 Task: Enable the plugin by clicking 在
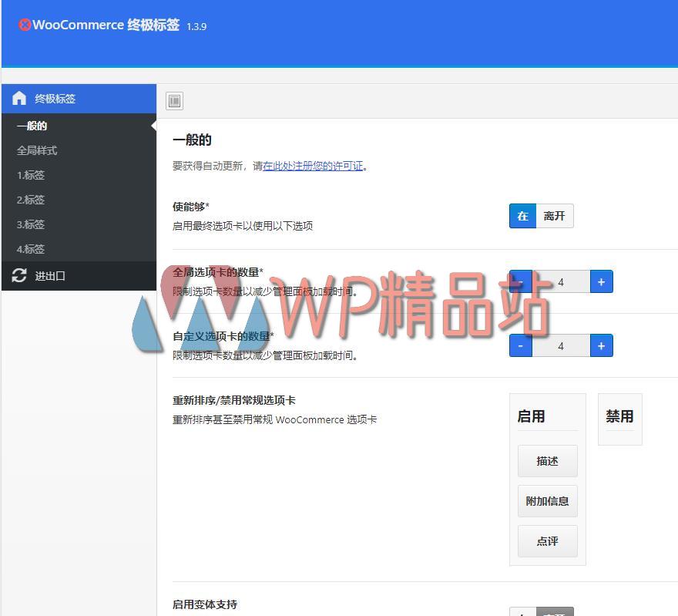(522, 216)
